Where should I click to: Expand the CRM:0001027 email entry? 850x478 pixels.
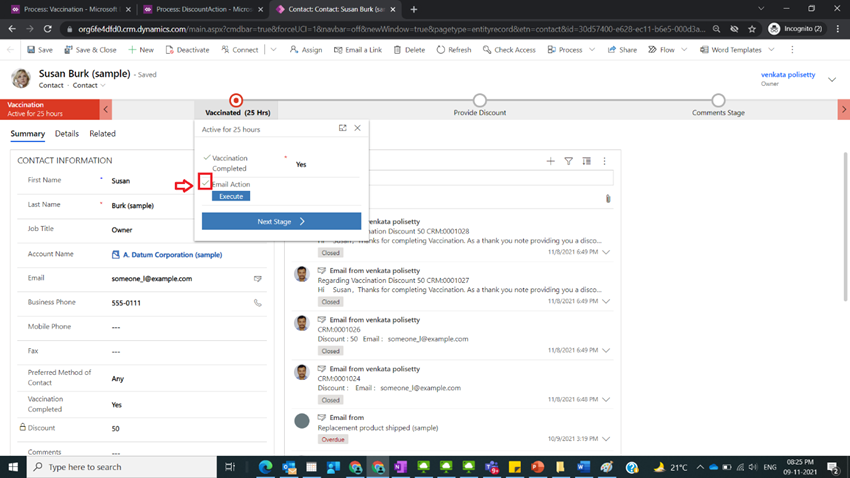click(606, 301)
